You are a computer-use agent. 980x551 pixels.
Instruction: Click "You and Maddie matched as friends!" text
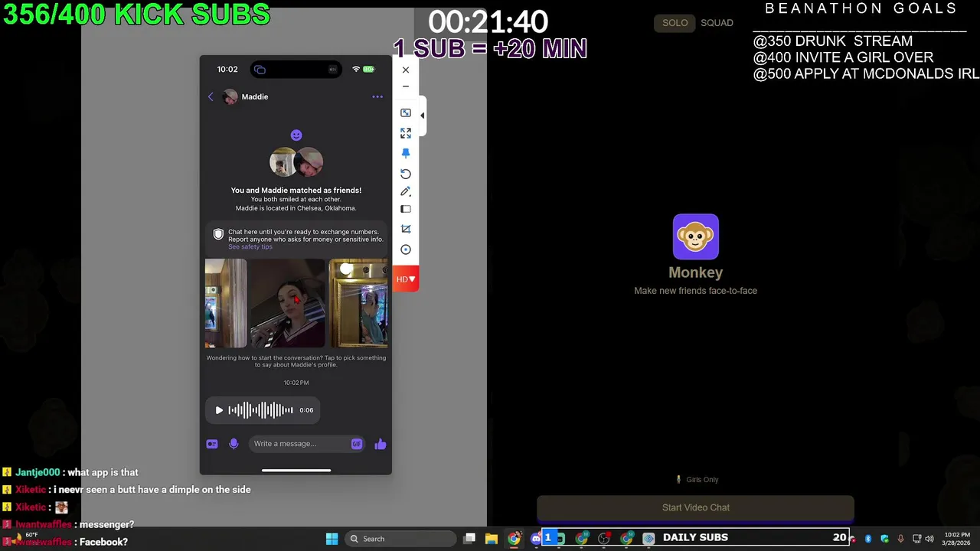click(296, 191)
